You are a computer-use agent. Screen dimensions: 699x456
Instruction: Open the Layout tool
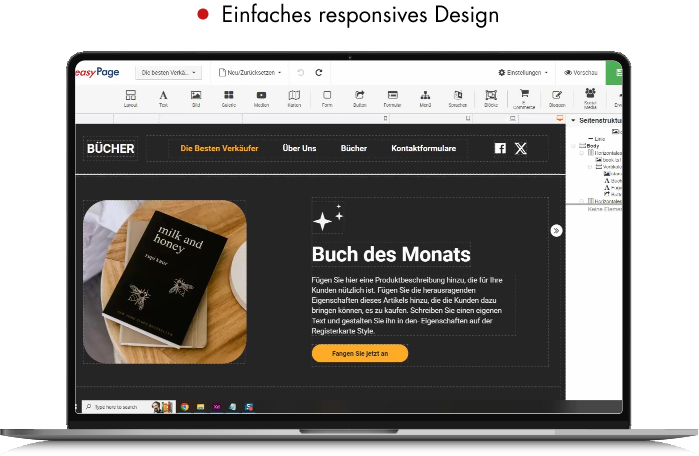point(131,99)
